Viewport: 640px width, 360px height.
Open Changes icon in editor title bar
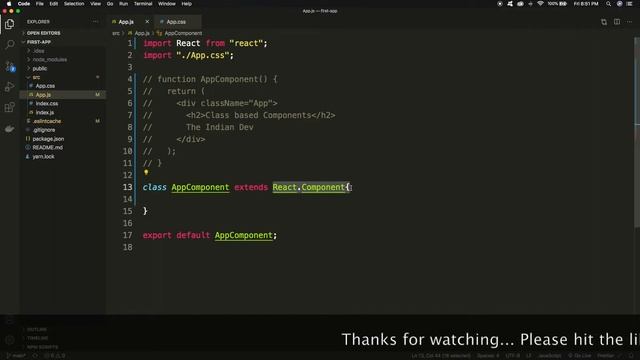pyautogui.click(x=604, y=22)
